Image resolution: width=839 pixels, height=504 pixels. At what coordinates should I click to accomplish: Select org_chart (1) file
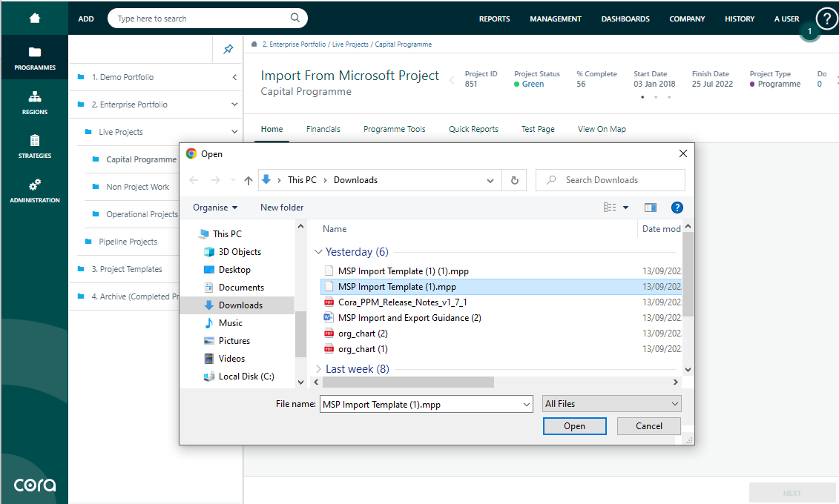tap(363, 349)
